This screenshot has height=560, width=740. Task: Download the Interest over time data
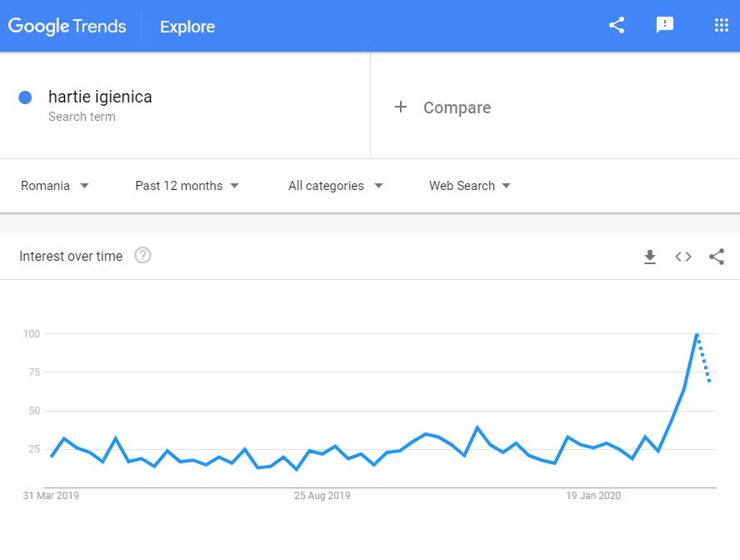tap(650, 257)
